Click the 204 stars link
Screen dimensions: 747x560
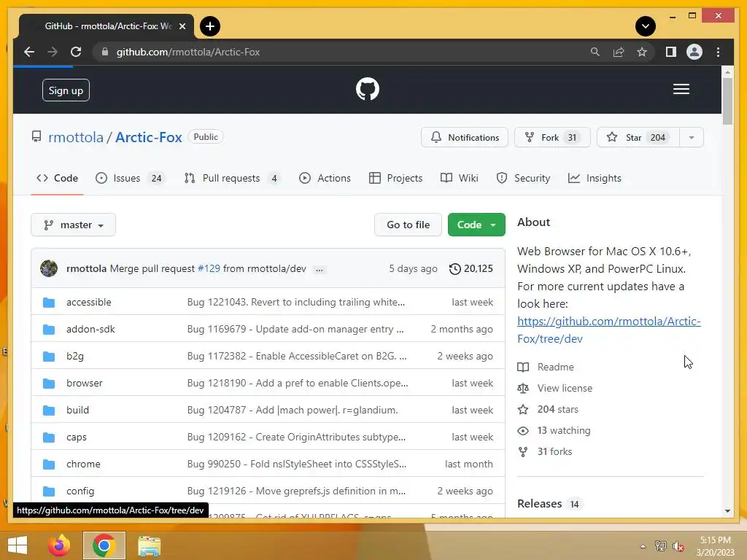548,410
